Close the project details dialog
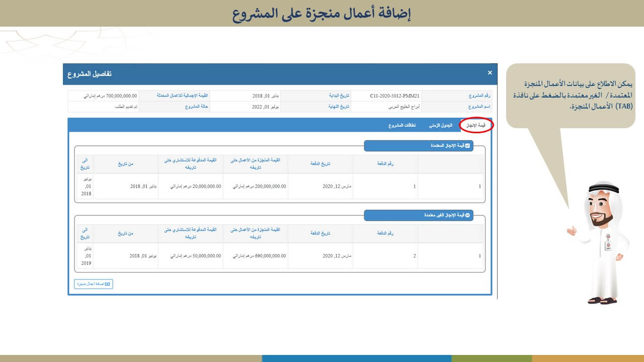 click(x=490, y=73)
